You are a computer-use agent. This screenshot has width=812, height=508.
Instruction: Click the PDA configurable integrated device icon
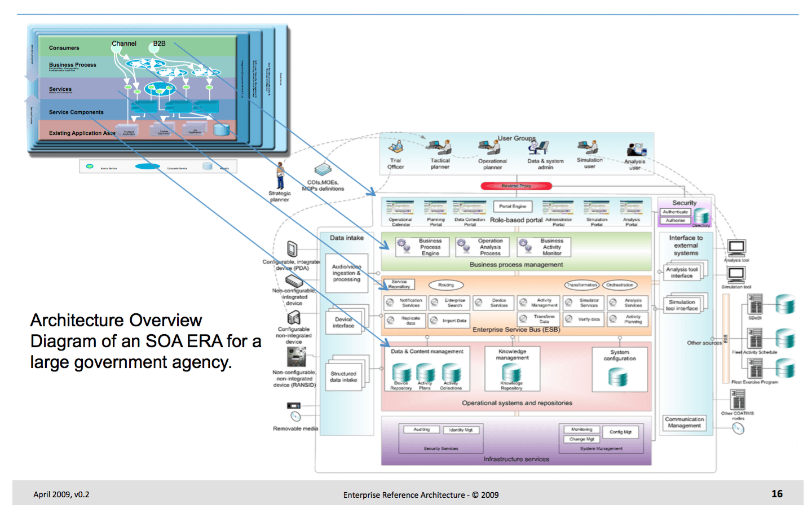[x=292, y=249]
